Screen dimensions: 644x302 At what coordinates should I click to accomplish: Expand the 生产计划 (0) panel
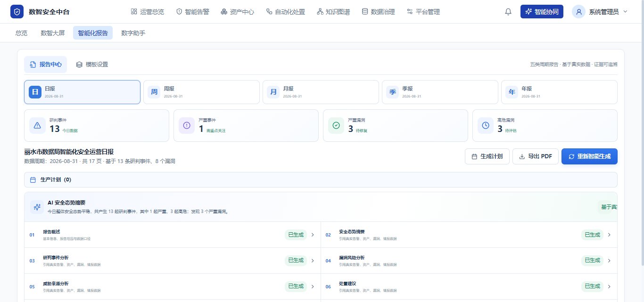click(x=321, y=180)
